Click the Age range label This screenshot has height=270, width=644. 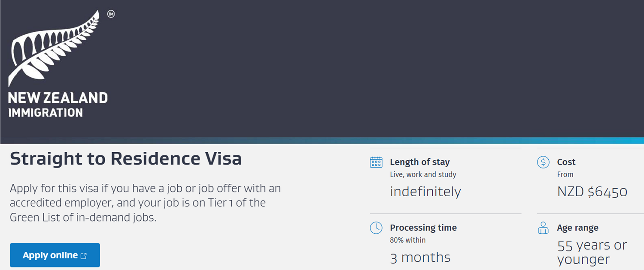pyautogui.click(x=578, y=228)
